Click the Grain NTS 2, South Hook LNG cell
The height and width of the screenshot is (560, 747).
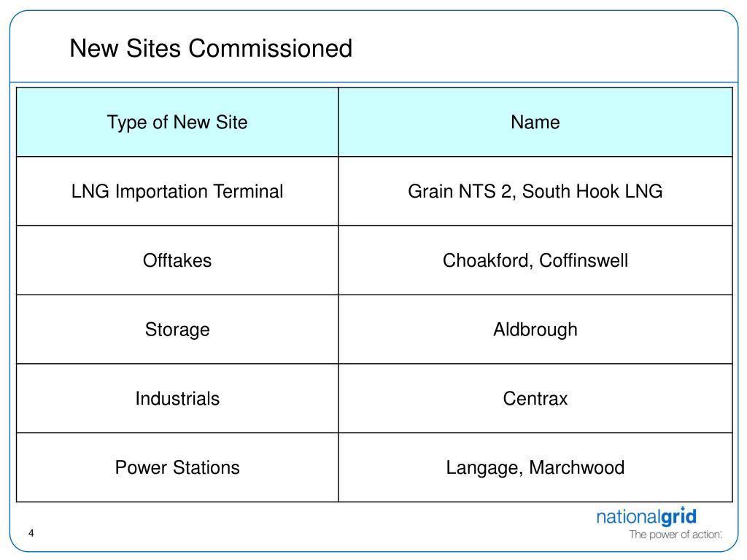click(x=535, y=192)
